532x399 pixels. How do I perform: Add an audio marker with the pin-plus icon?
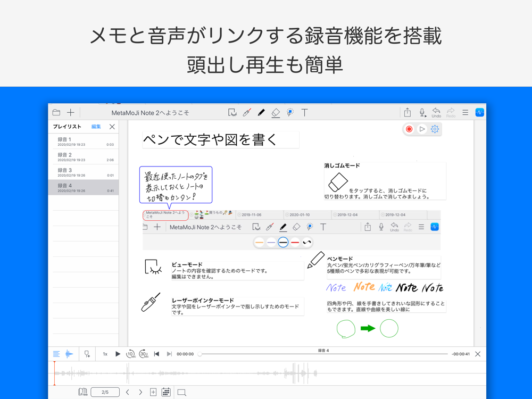pyautogui.click(x=87, y=354)
